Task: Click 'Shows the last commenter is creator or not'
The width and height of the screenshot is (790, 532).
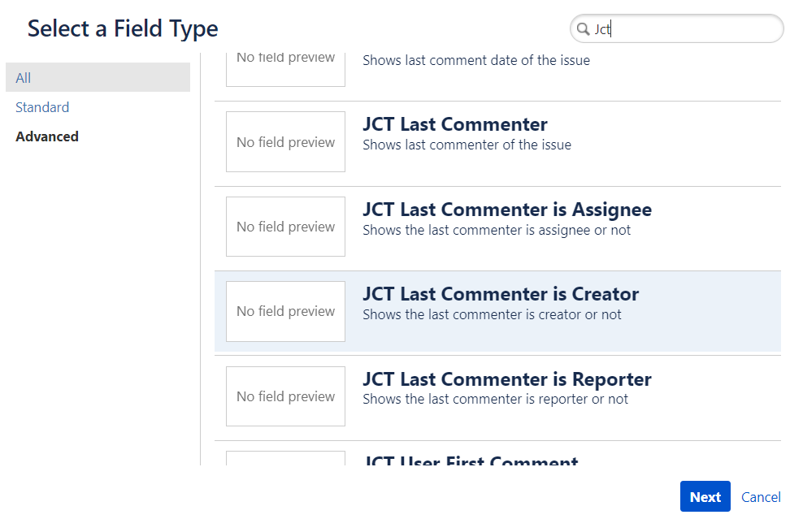Action: pyautogui.click(x=493, y=314)
